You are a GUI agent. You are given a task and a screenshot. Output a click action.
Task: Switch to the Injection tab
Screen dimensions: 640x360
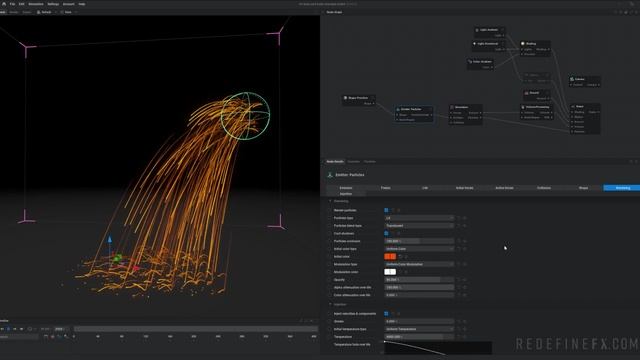tap(346, 194)
